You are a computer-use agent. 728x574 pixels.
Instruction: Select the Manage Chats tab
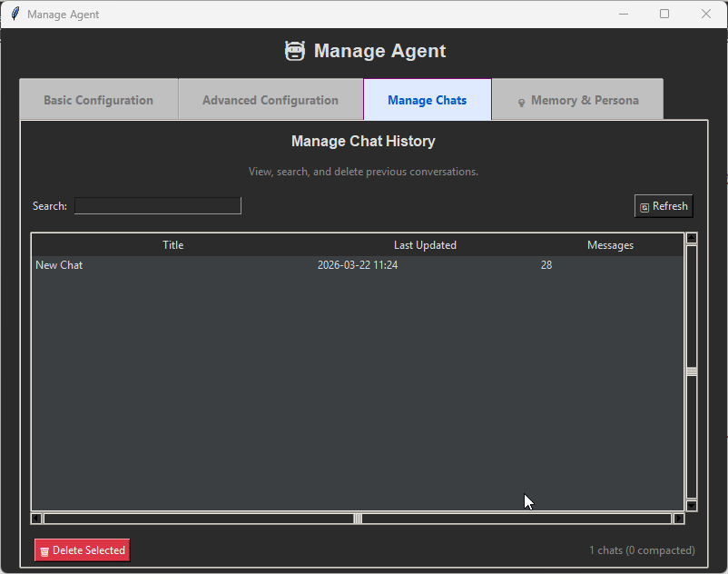click(427, 99)
